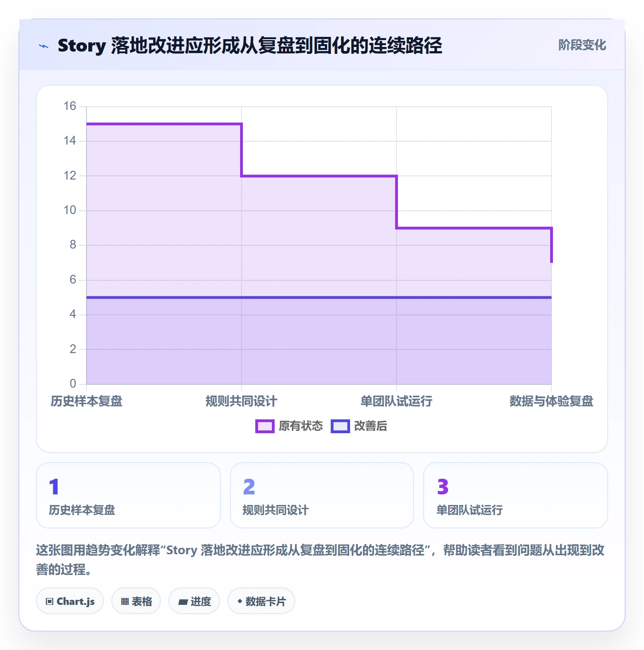This screenshot has width=644, height=650.
Task: Click the Chart.js chip's square icon
Action: click(50, 602)
